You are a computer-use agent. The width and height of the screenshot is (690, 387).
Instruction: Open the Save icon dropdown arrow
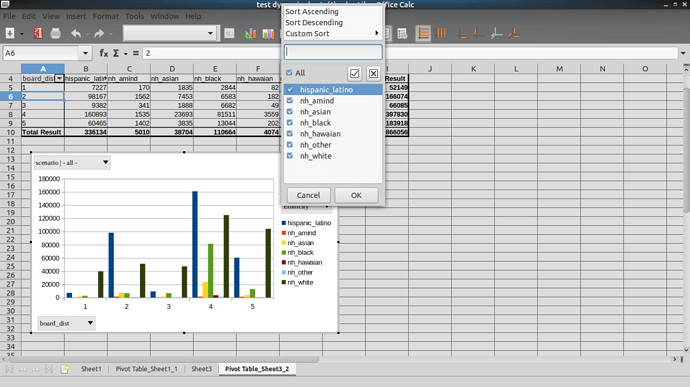[21, 33]
